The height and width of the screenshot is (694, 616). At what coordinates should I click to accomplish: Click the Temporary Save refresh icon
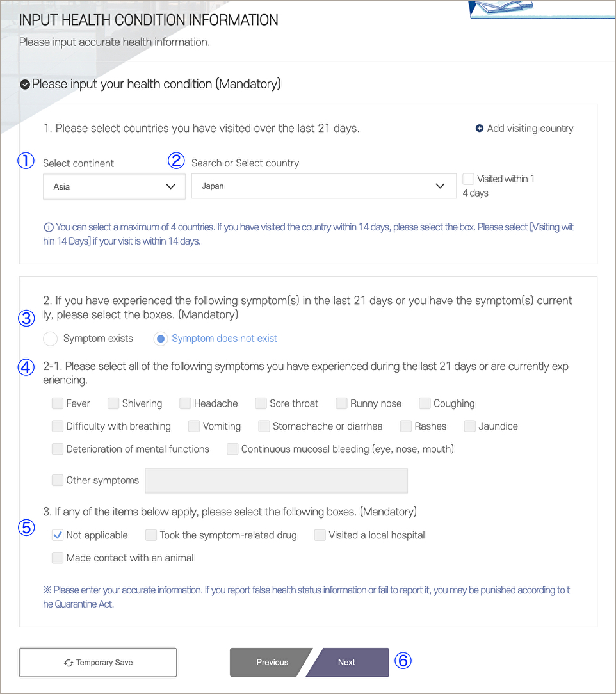coord(69,663)
